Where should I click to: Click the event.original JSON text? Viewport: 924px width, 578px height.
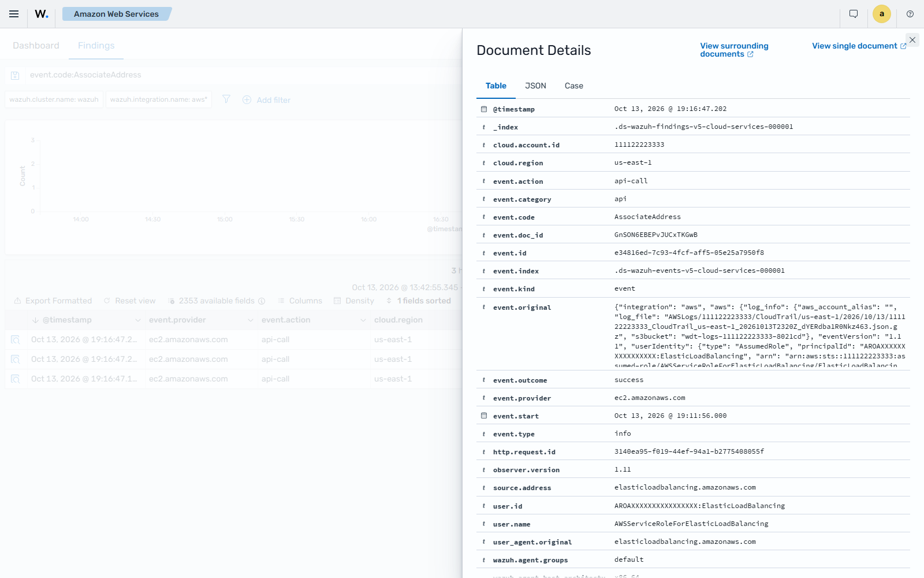(x=760, y=336)
